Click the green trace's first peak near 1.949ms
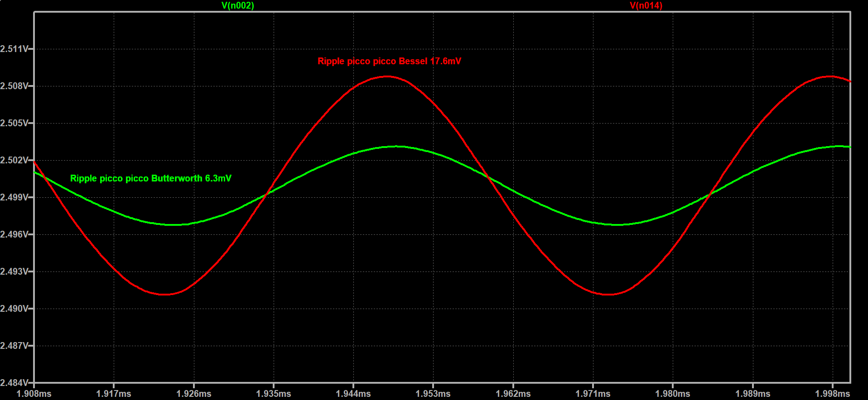This screenshot has width=868, height=400. [395, 146]
